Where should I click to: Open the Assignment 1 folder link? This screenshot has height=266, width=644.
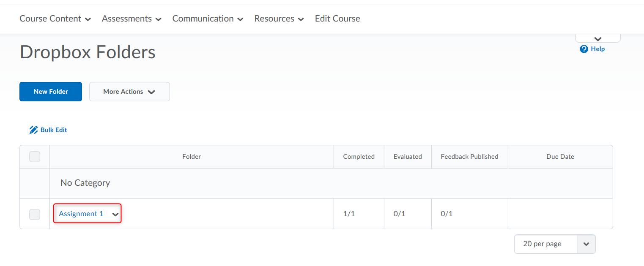[x=81, y=214]
